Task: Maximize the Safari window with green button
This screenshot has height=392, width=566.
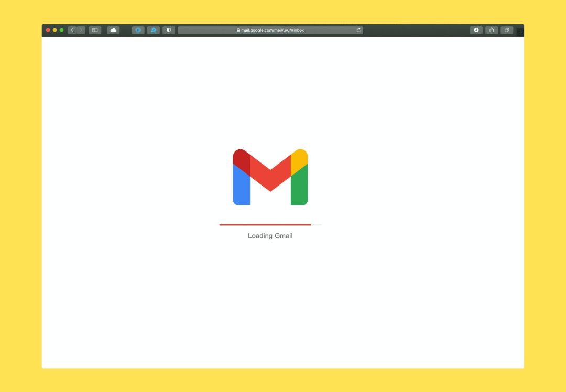Action: click(x=62, y=30)
